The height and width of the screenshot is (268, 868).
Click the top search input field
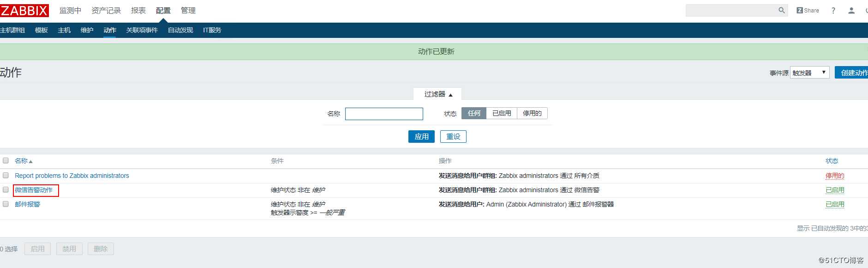click(x=731, y=10)
